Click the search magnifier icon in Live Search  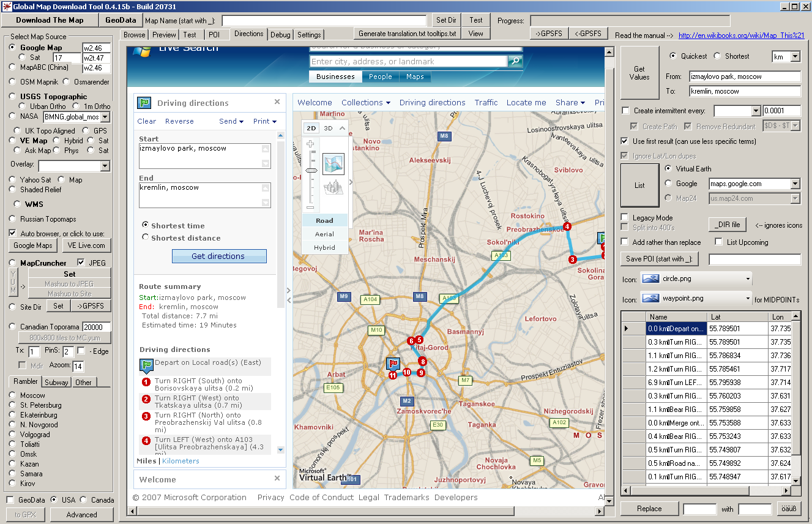tap(515, 61)
